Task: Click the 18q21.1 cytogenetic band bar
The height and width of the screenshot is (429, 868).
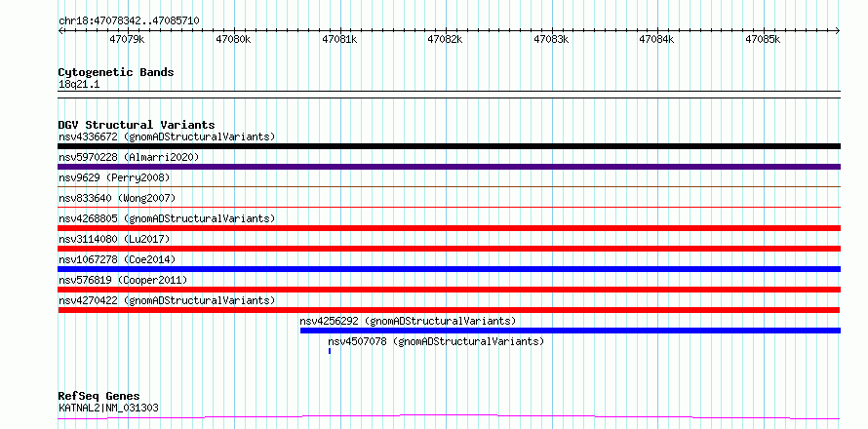Action: 449,95
